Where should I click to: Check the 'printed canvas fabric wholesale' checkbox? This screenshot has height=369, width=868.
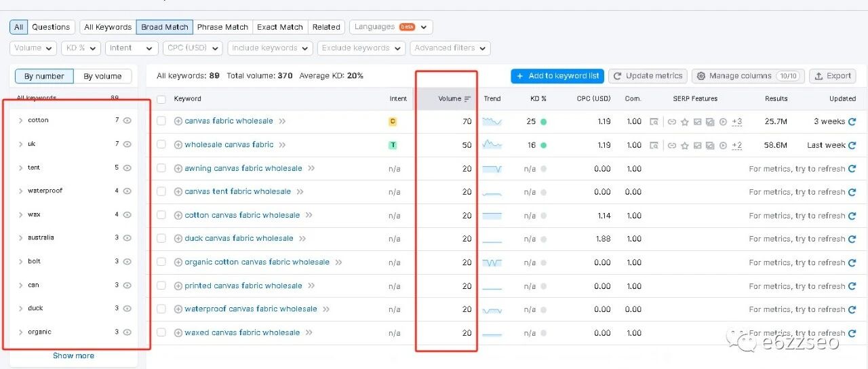pos(161,286)
